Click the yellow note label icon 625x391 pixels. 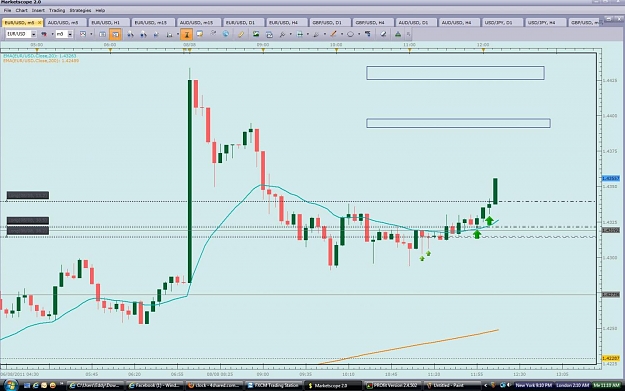(200, 34)
